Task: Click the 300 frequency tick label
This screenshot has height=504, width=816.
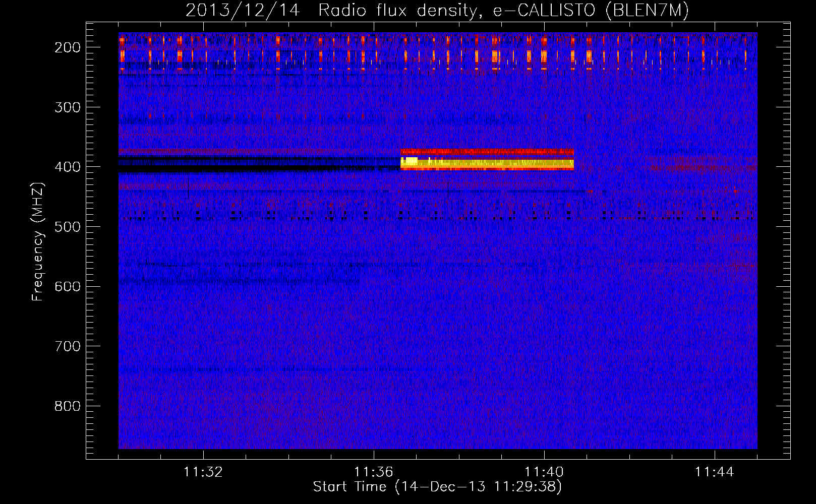Action: click(67, 107)
